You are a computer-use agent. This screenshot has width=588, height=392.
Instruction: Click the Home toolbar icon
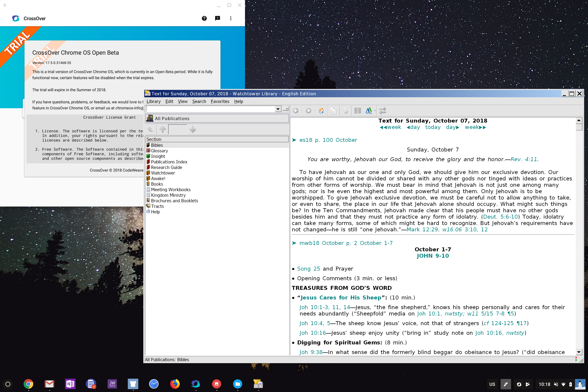coord(321,110)
